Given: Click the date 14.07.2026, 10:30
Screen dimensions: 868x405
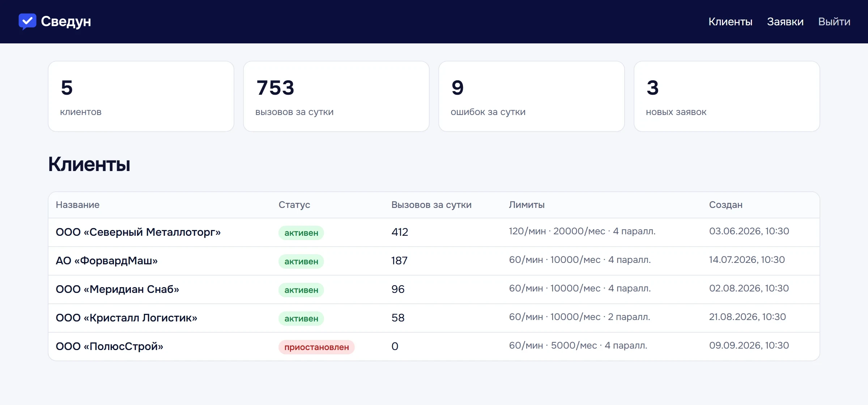Looking at the screenshot, I should [747, 260].
